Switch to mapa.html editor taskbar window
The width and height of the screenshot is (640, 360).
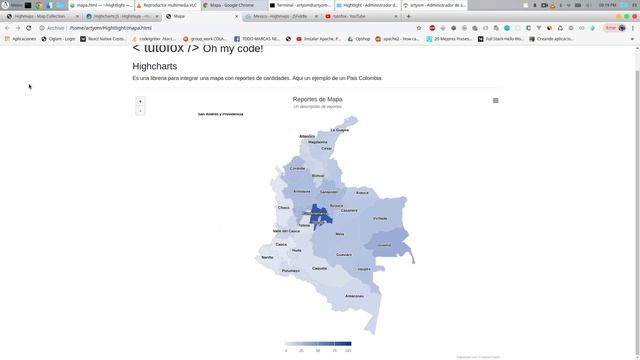(100, 5)
